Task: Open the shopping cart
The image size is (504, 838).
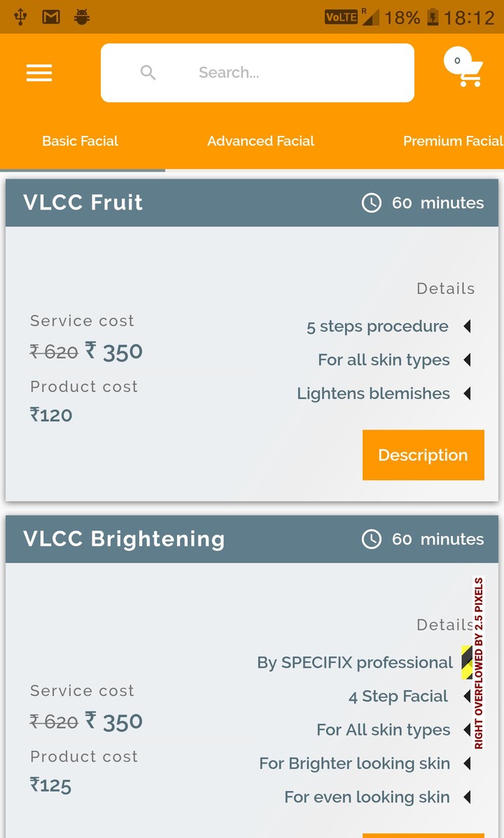Action: click(x=465, y=69)
